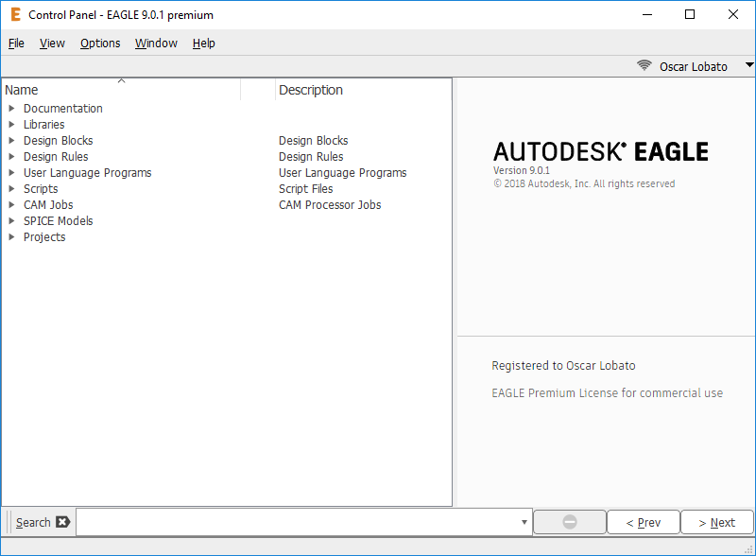Click into the search text field
This screenshot has width=756, height=556.
298,522
